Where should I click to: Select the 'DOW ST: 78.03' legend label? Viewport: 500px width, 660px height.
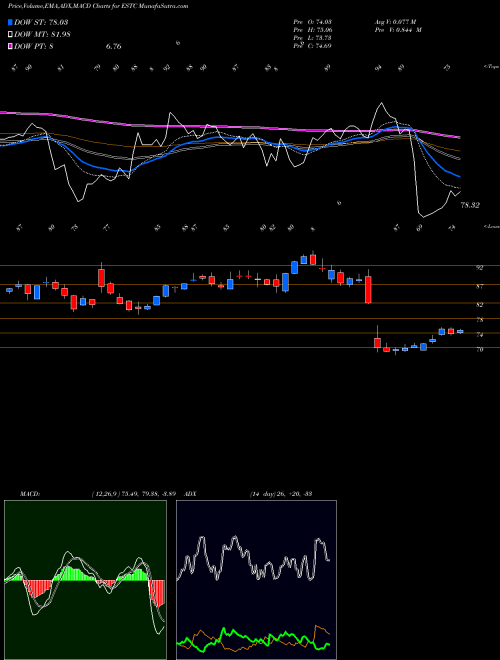click(41, 22)
